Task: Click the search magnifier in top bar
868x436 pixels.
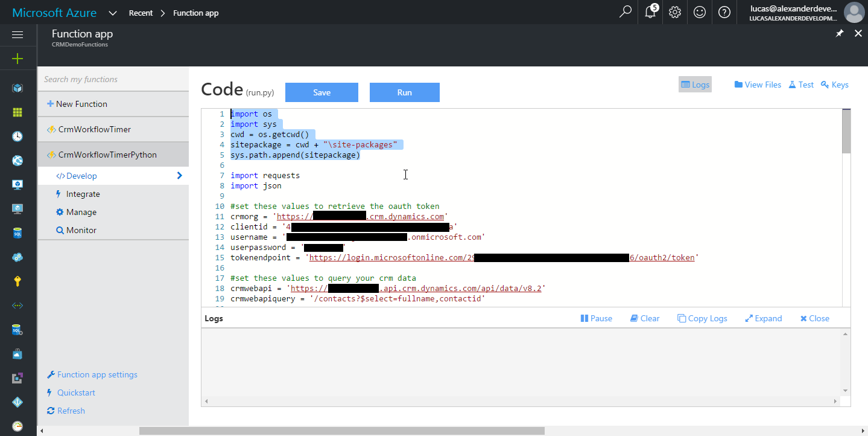Action: tap(626, 12)
